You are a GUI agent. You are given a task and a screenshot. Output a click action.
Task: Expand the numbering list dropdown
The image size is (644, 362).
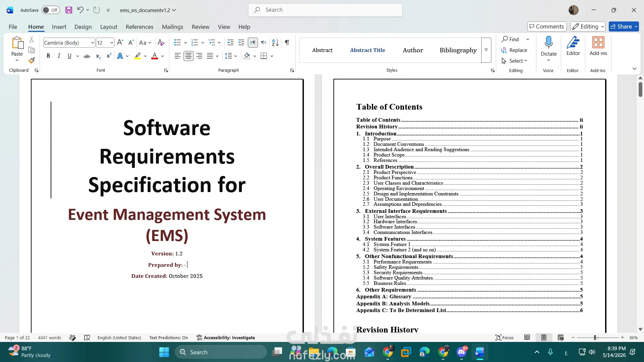[x=203, y=43]
